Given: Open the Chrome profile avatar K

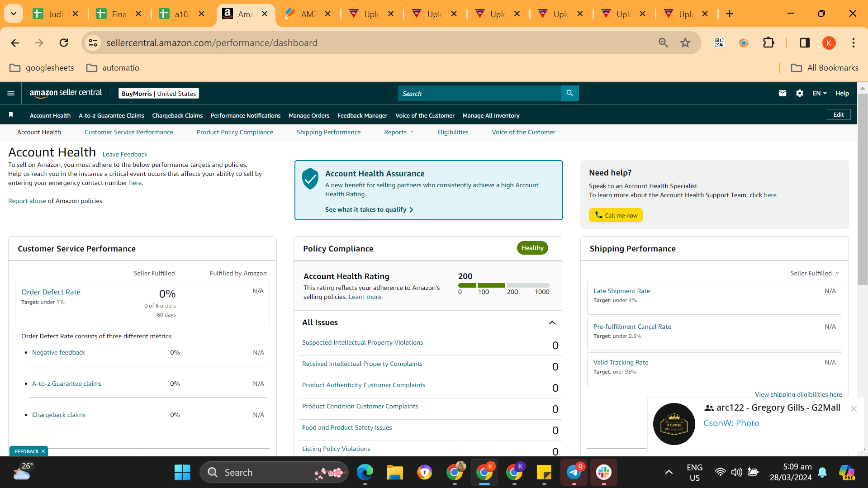Looking at the screenshot, I should (829, 43).
